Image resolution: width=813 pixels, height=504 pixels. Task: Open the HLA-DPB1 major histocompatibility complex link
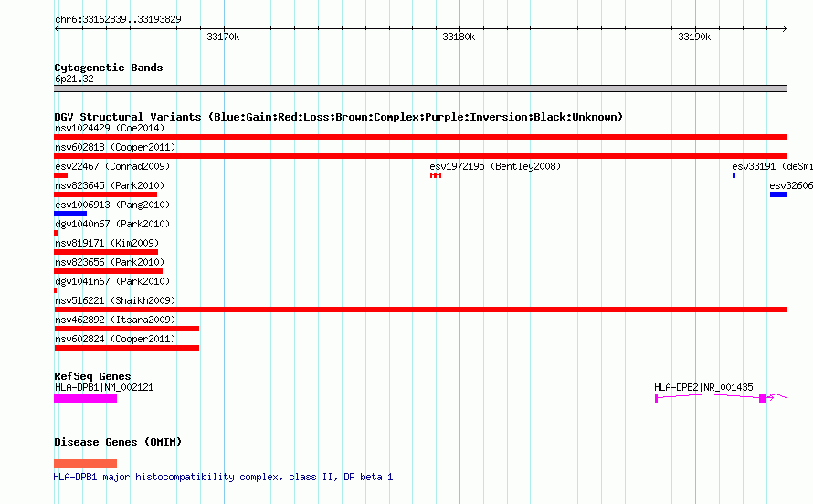coord(223,477)
